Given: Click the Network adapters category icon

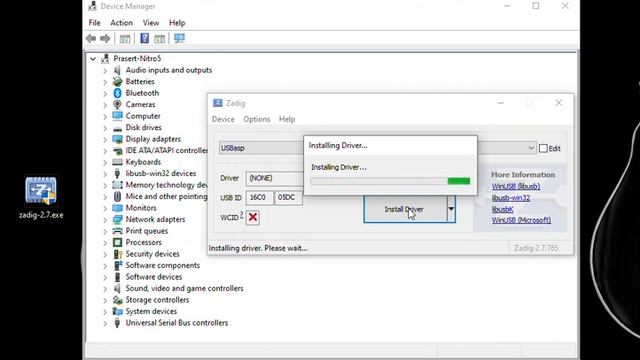Looking at the screenshot, I should click(118, 220).
